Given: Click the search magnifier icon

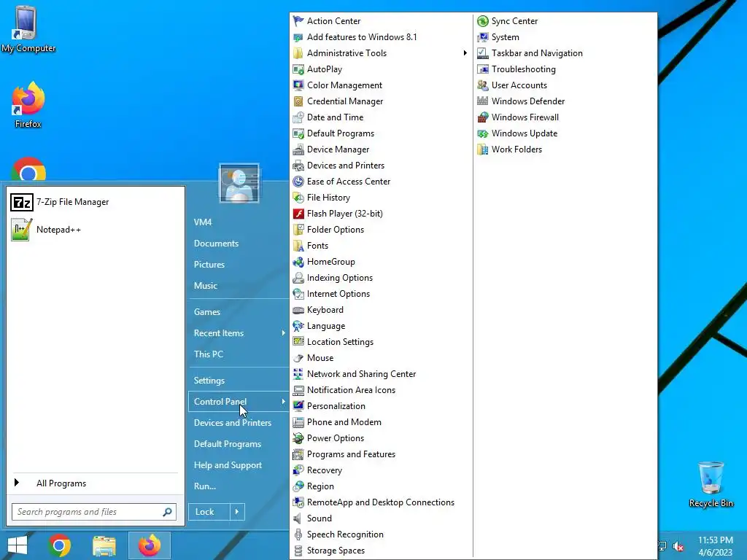Looking at the screenshot, I should pos(167,512).
